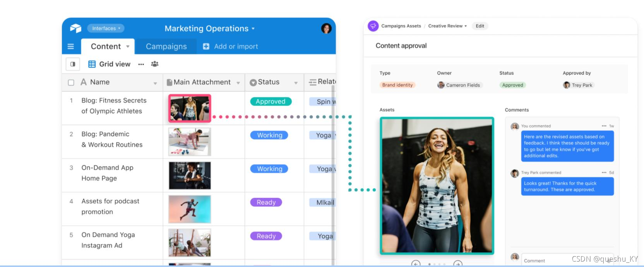The width and height of the screenshot is (644, 267).
Task: Open the three-dot view options menu
Action: 141,64
